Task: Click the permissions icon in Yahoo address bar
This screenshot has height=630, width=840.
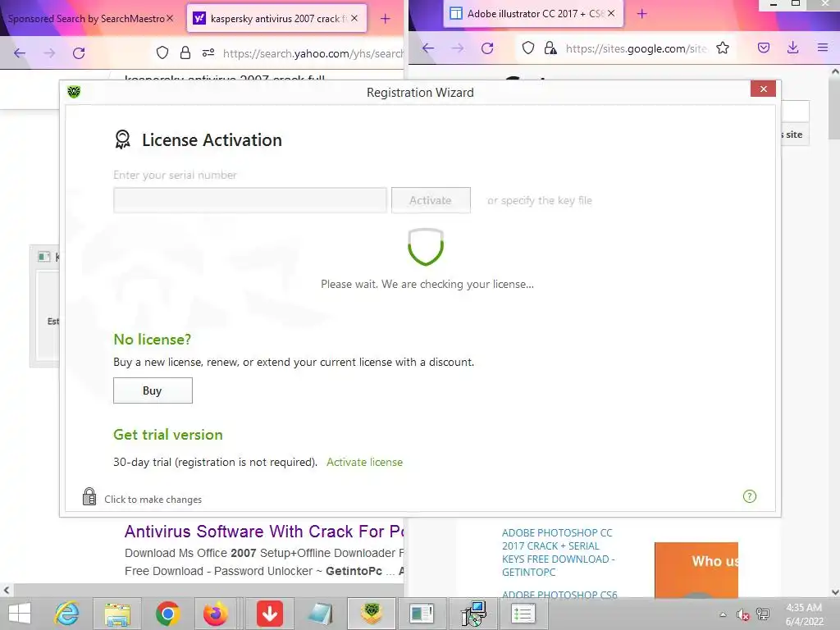Action: tap(208, 52)
